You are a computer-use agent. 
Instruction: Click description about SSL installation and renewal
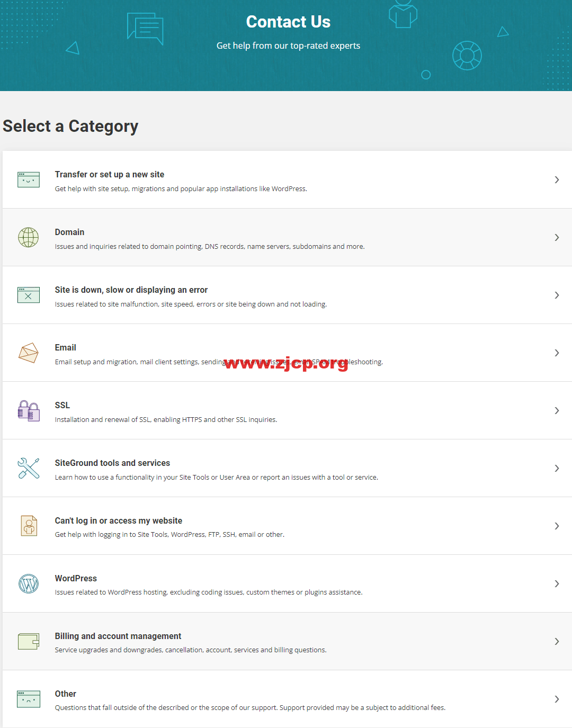click(166, 419)
